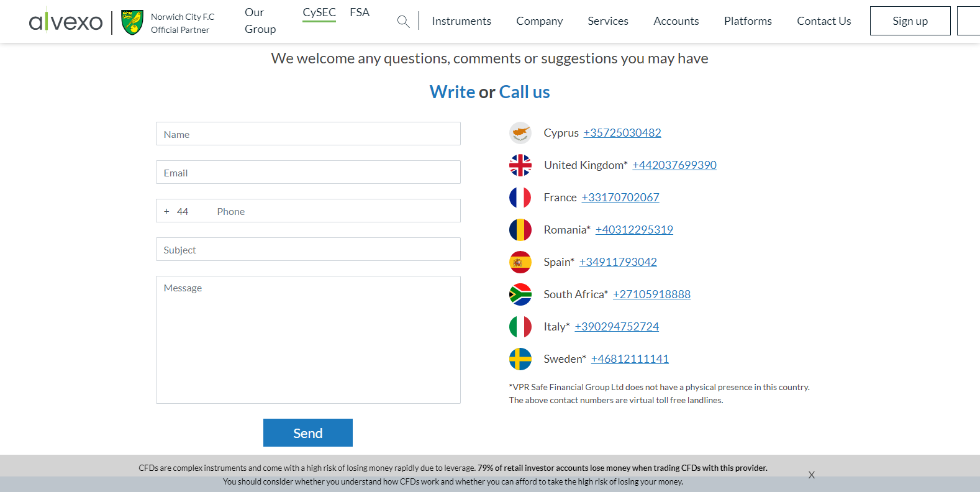Call the Sweden number +46812111141

pos(630,359)
